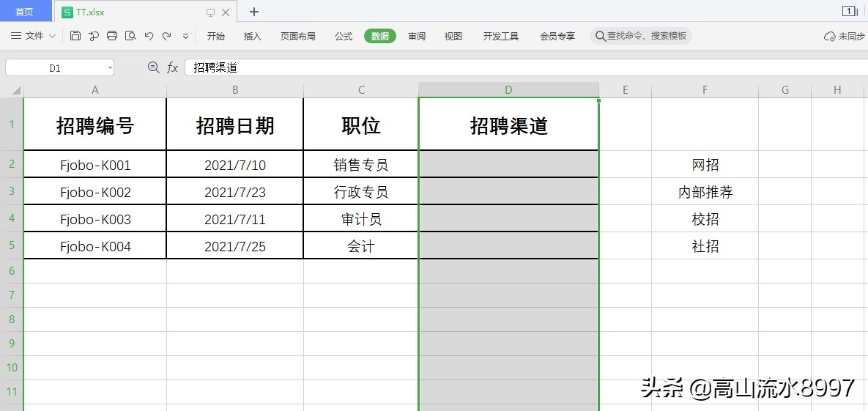Switch to the 审阅 ribbon tab
Viewport: 868px width, 411px height.
[417, 36]
